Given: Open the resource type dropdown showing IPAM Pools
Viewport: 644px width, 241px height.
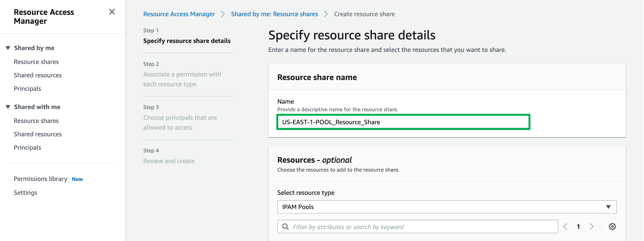Looking at the screenshot, I should point(447,207).
